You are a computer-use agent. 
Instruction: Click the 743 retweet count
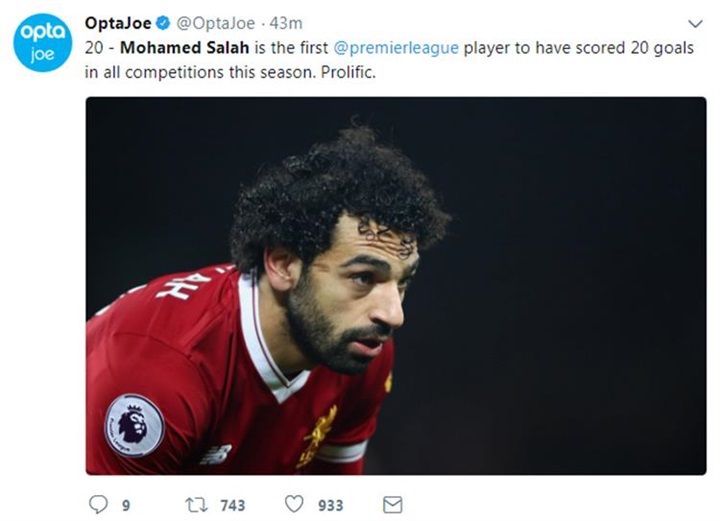[x=232, y=506]
